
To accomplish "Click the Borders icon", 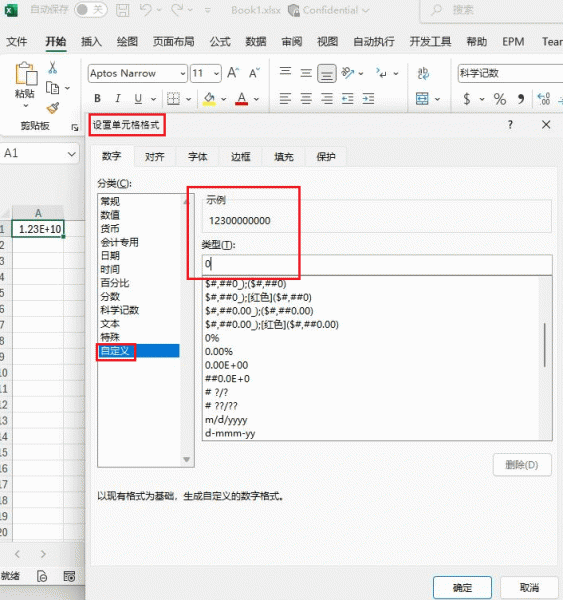I will pyautogui.click(x=173, y=99).
